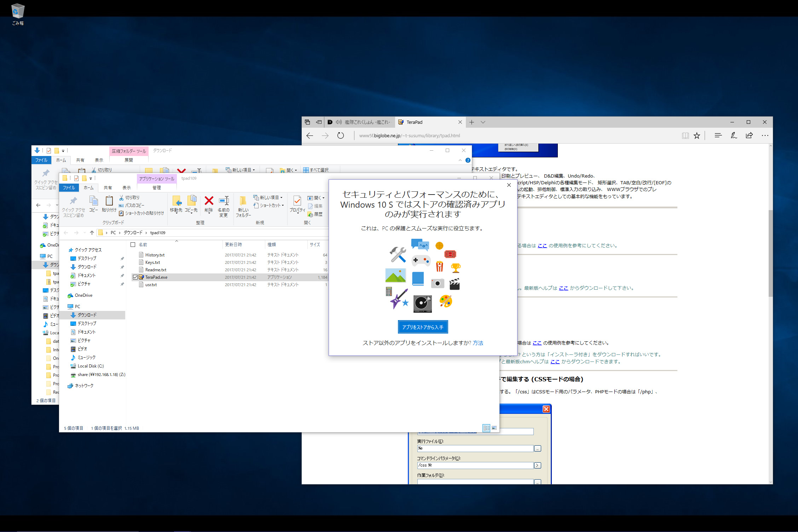
Task: Select ミュージック in tpad109 navigation pane
Action: point(86,358)
